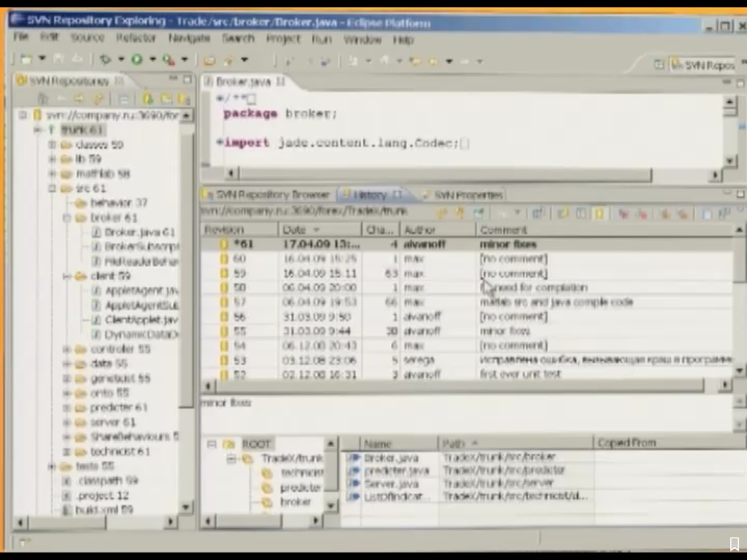Click the yellow New Repository Location icon
Screen dimensions: 747x560
pos(148,98)
